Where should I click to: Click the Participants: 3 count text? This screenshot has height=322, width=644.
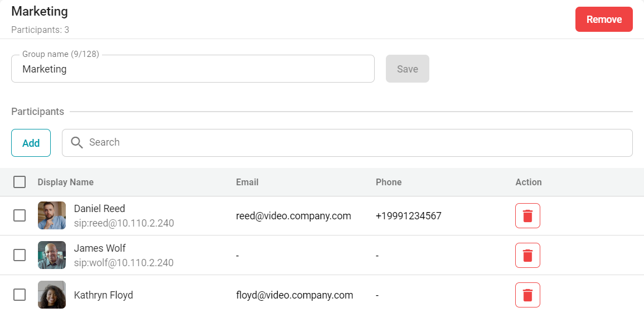tap(40, 30)
